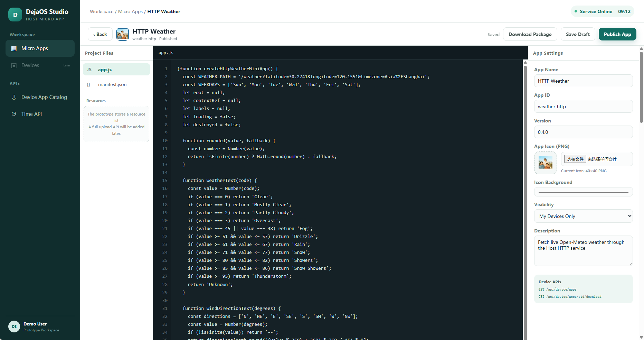Click the Micro Apps grid icon

(x=14, y=48)
